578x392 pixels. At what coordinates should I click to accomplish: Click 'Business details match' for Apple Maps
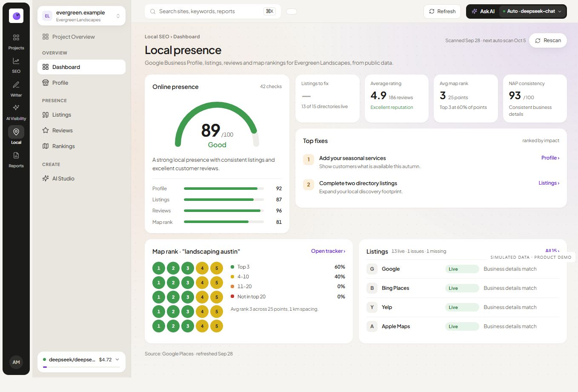pyautogui.click(x=510, y=326)
